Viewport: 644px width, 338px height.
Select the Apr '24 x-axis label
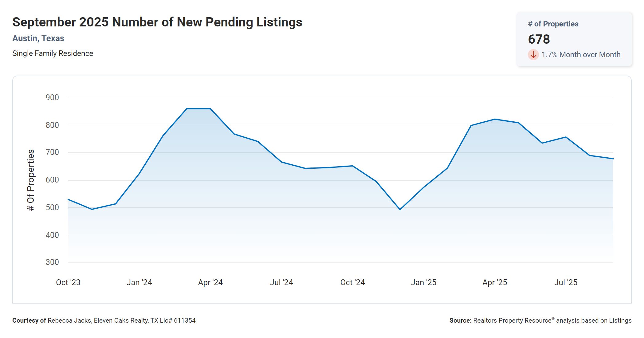(210, 282)
